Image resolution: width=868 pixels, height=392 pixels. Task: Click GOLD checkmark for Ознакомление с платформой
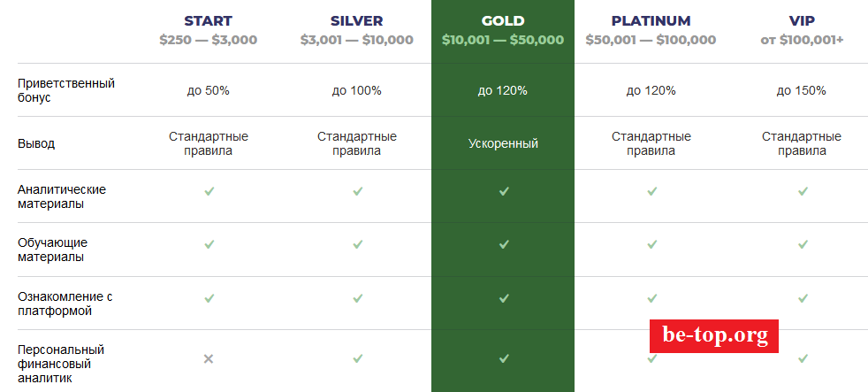[504, 298]
